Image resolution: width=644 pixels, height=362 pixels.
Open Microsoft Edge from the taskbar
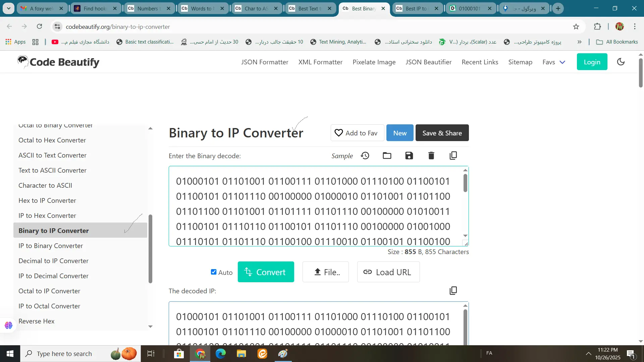tap(220, 354)
